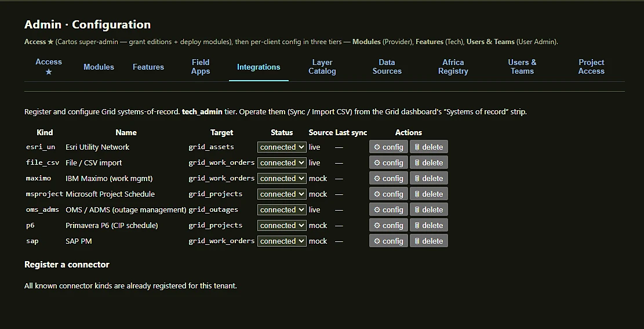
Task: Open config for OMS / ADMS connector
Action: (x=388, y=209)
